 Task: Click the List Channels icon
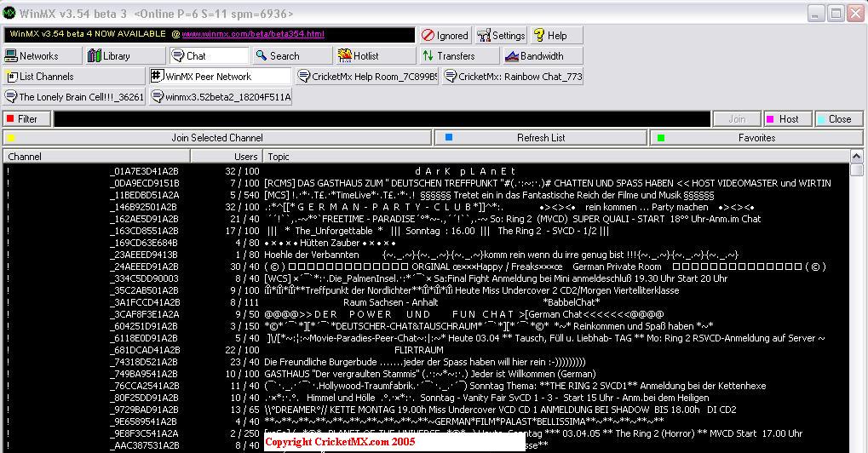coord(12,77)
